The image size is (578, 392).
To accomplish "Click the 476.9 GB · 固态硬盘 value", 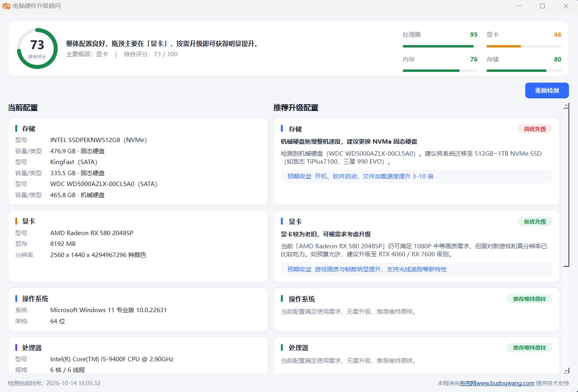I will 77,151.
